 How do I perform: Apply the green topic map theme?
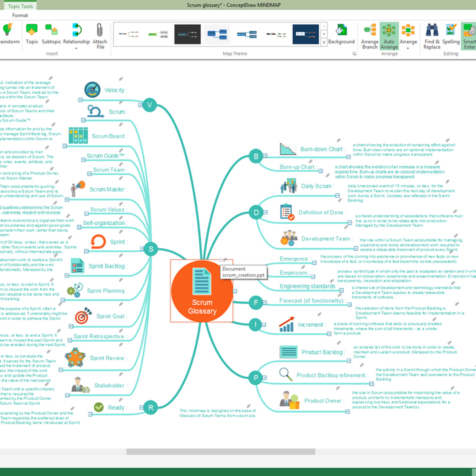point(158,34)
